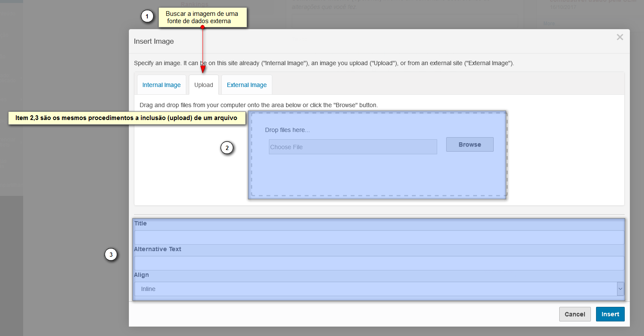This screenshot has width=644, height=336.
Task: Focus the Alternative Text input field
Action: pos(379,263)
